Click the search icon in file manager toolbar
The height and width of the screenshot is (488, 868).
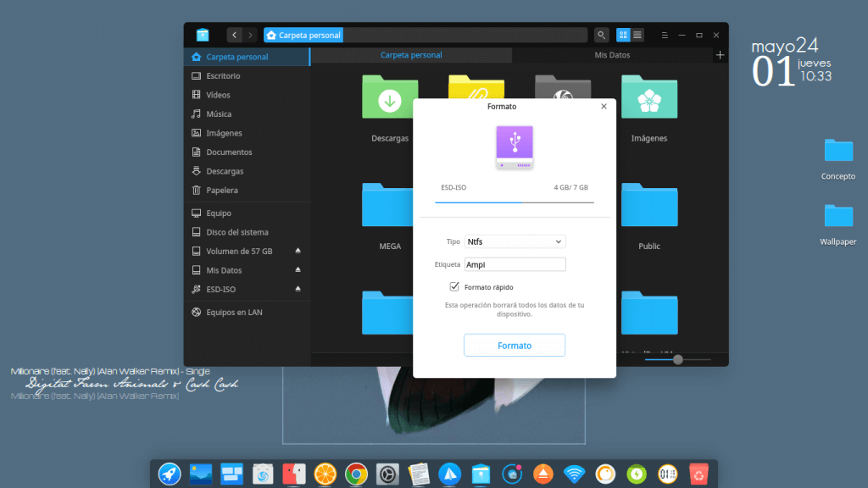pos(601,35)
